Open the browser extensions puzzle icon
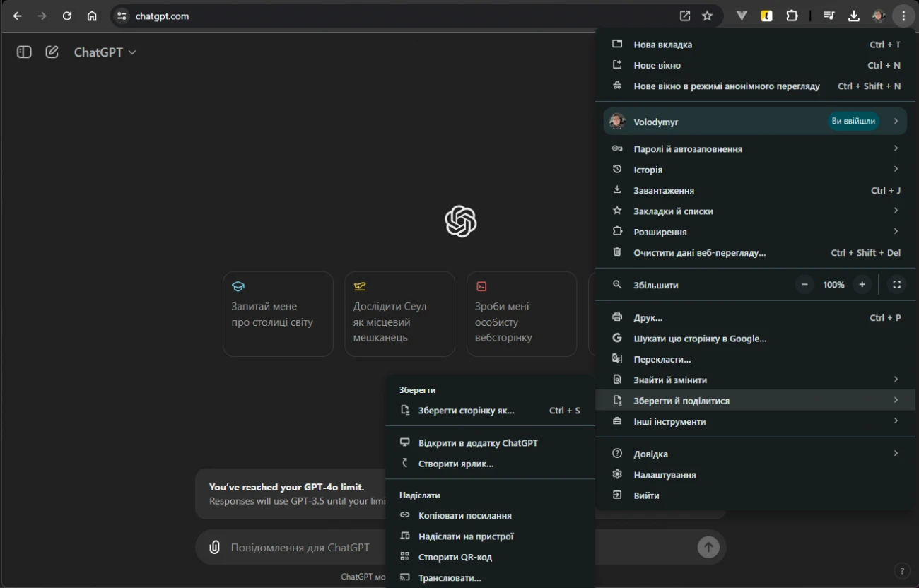This screenshot has height=588, width=919. tap(792, 16)
